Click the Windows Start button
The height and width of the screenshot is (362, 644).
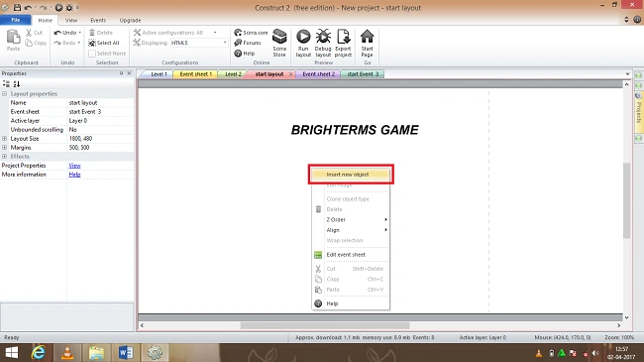(x=12, y=352)
